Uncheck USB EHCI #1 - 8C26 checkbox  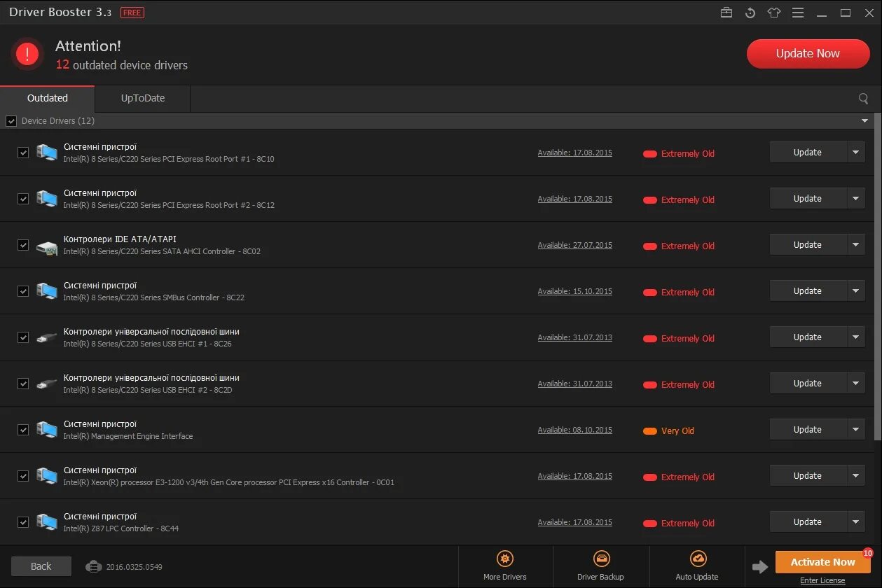coord(23,337)
